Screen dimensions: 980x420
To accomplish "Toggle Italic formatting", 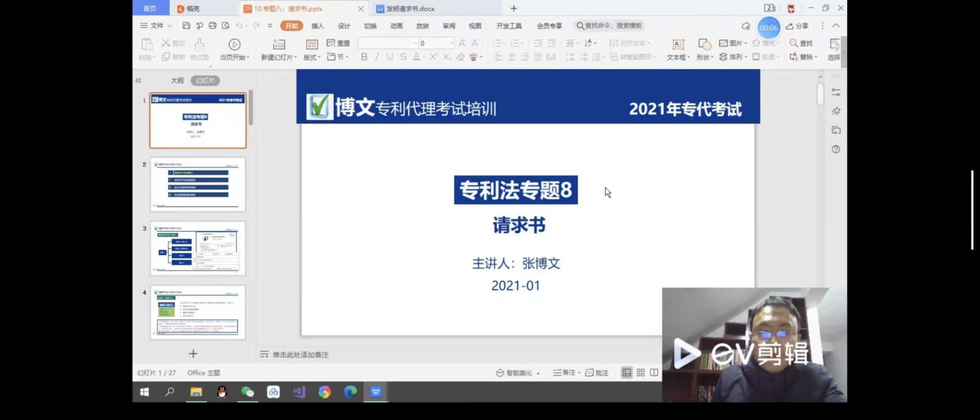I will [x=377, y=57].
